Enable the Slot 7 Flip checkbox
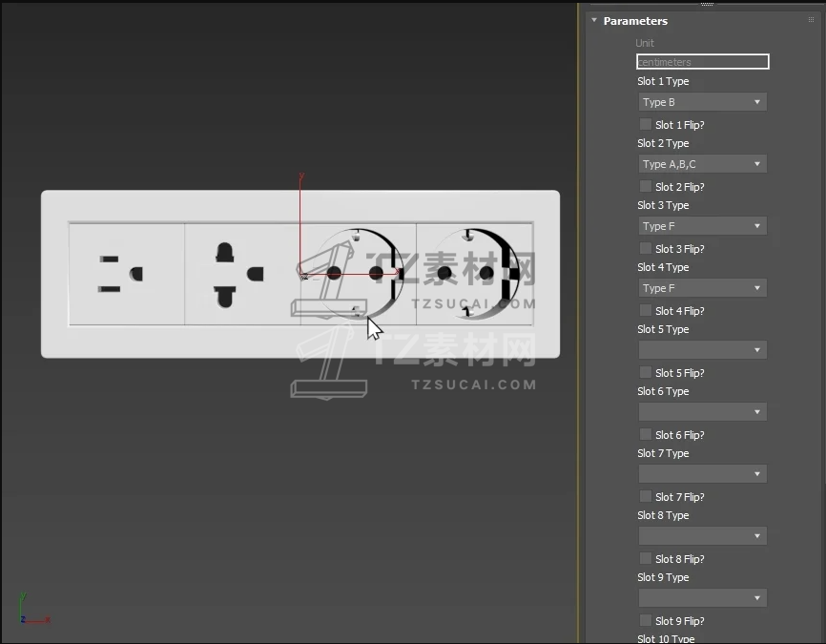 coord(646,496)
